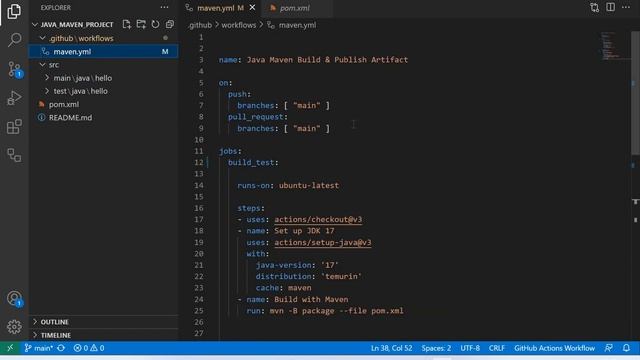Click workflows breadcrumb segment
The height and width of the screenshot is (360, 640).
point(239,25)
